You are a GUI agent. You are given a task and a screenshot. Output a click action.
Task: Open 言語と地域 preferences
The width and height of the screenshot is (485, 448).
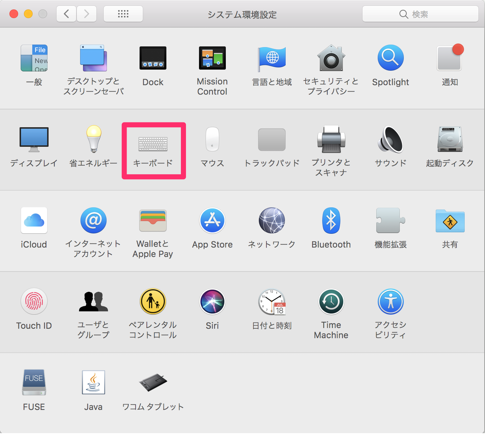(272, 59)
